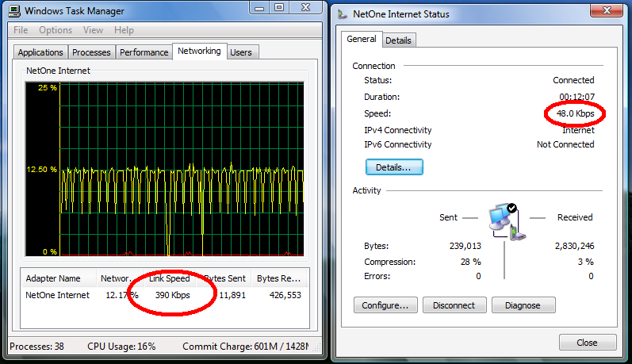
Task: Minimize the Windows Task Manager window
Action: click(x=259, y=8)
